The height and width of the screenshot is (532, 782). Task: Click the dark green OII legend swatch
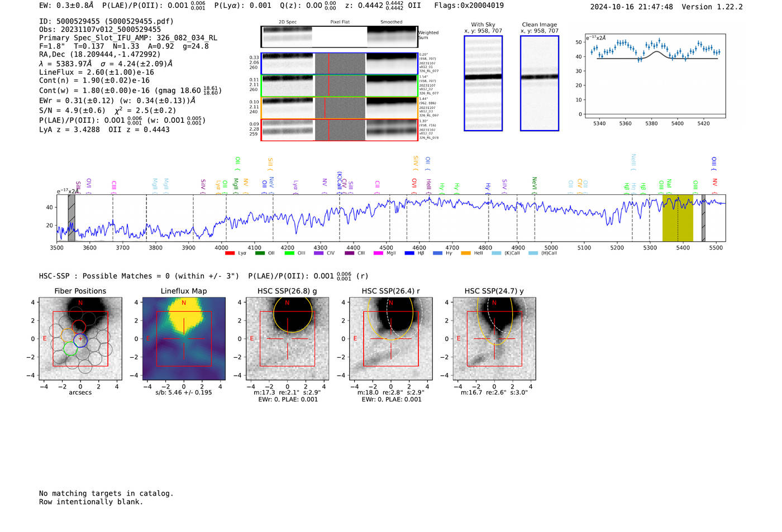coord(260,253)
